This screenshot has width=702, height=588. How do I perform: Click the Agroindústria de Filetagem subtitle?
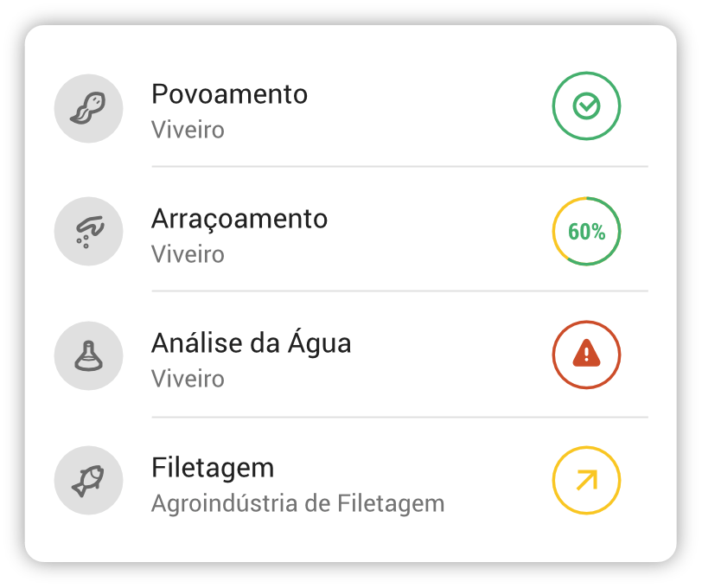[x=297, y=503]
